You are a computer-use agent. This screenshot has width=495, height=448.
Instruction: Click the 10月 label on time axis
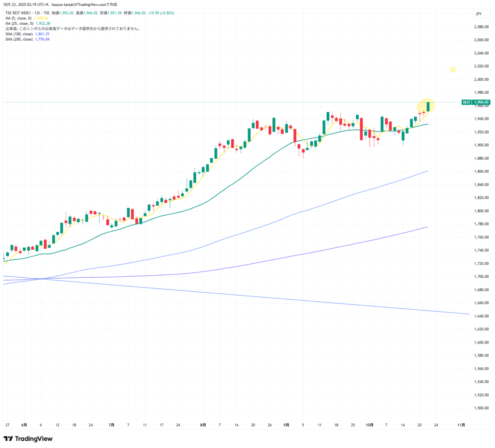point(369,425)
